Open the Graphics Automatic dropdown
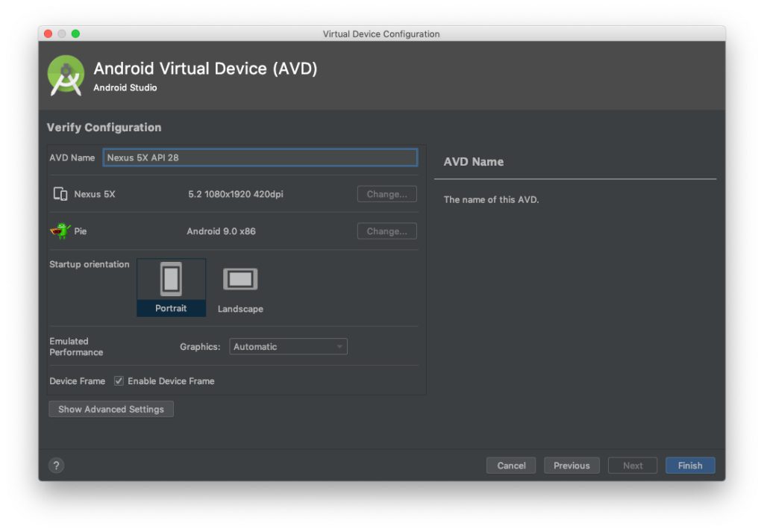 289,346
